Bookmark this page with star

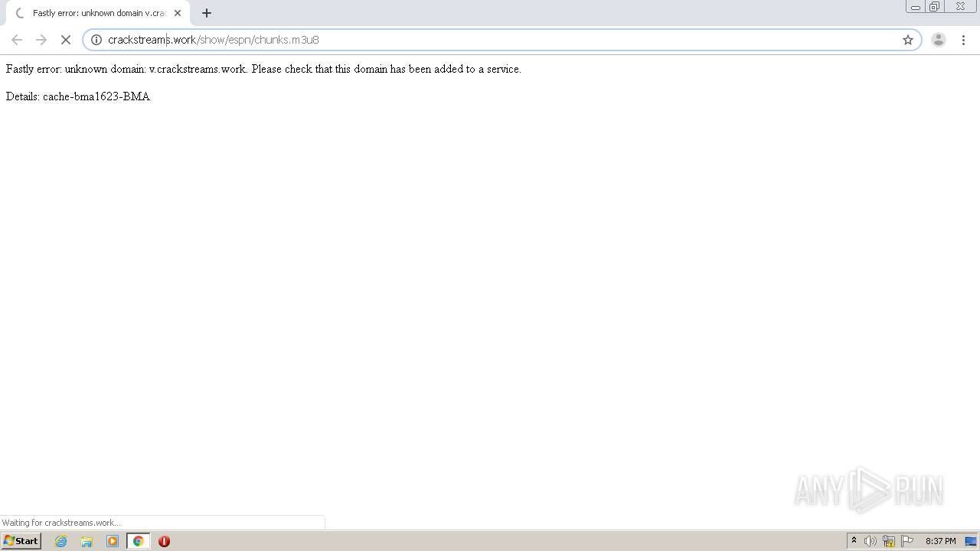(x=908, y=40)
